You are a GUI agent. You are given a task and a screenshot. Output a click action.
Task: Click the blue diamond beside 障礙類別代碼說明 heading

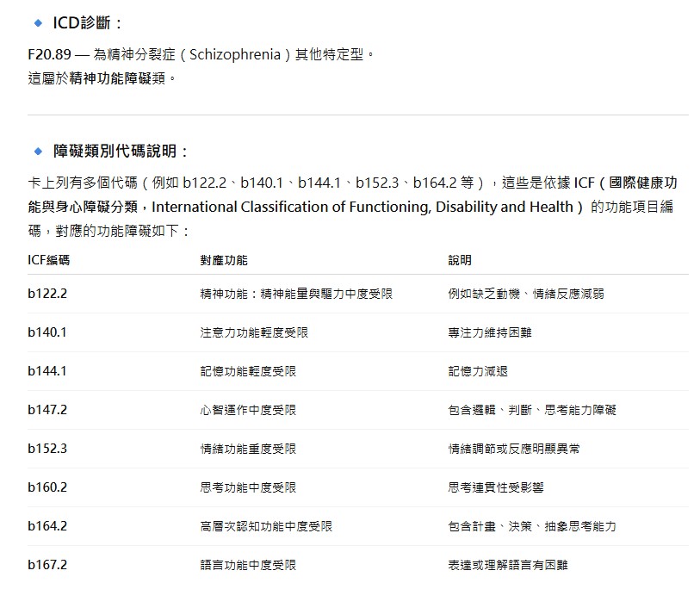point(38,152)
